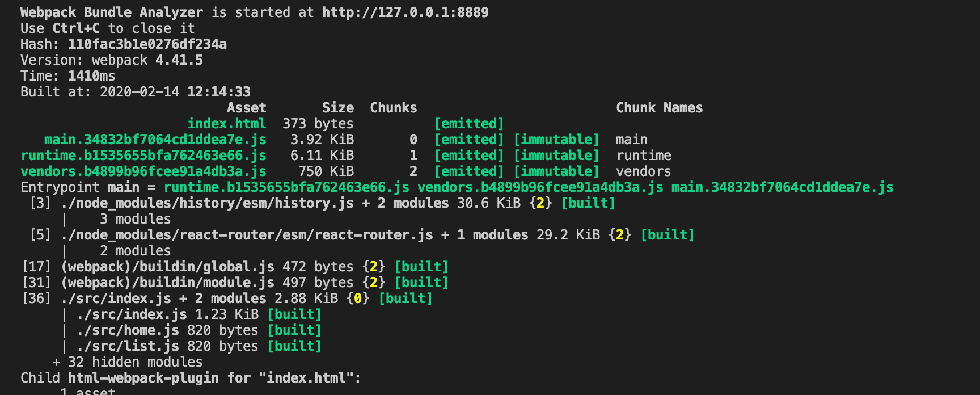Click vendors.b4899b96fcee91a4db3a.js in the Asset column
This screenshot has height=395, width=980.
tap(143, 171)
